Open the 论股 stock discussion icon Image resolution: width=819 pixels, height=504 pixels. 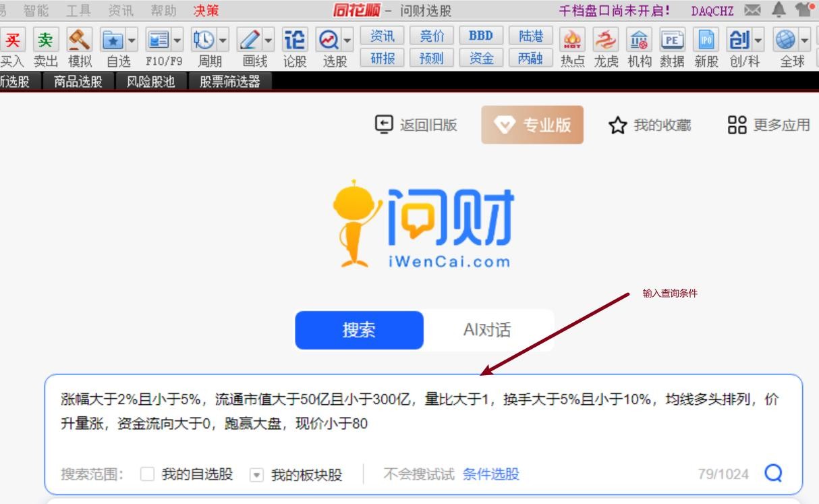coord(295,41)
